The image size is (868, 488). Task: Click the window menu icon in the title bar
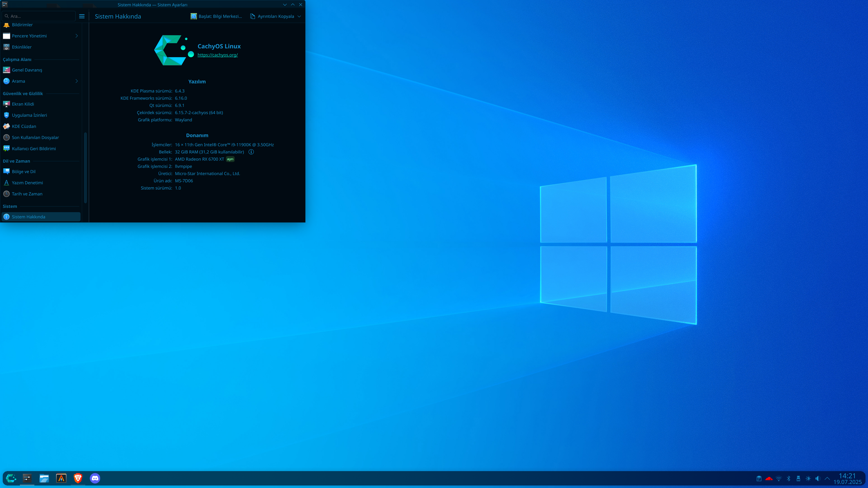[x=5, y=4]
